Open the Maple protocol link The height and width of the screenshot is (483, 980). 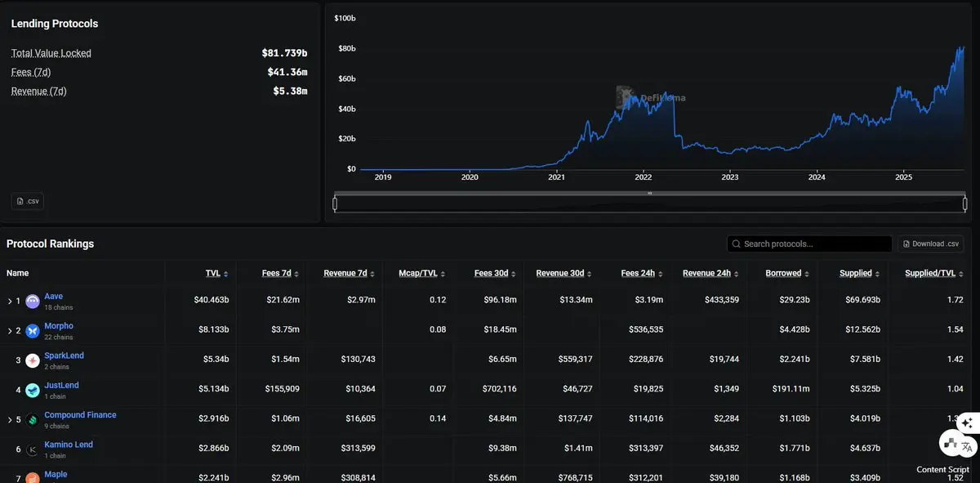[56, 474]
